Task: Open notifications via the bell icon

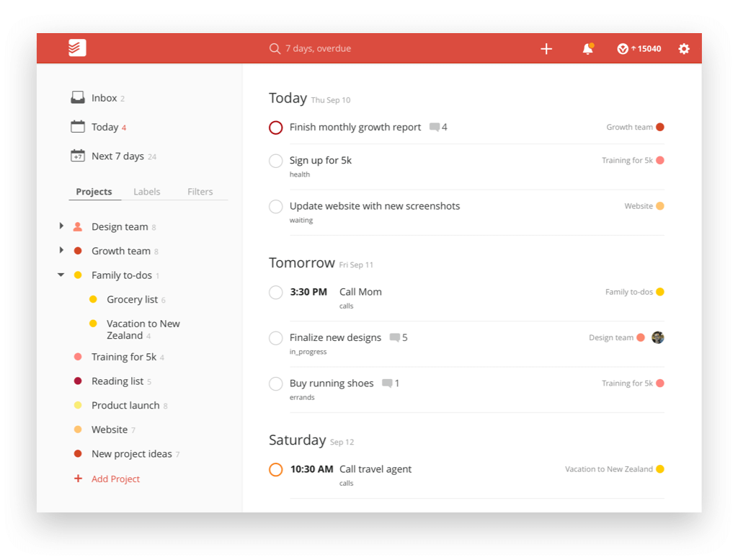Action: click(x=587, y=48)
